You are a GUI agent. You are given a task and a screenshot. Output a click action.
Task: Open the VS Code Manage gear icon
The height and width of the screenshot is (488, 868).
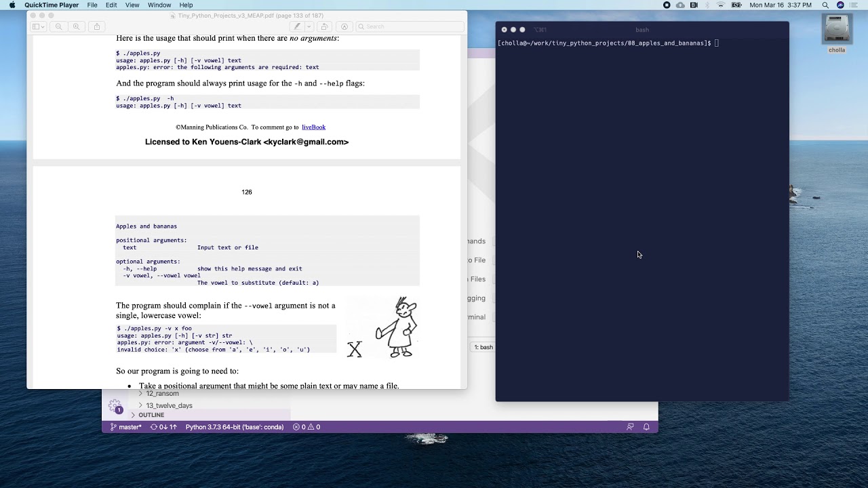[x=115, y=406]
